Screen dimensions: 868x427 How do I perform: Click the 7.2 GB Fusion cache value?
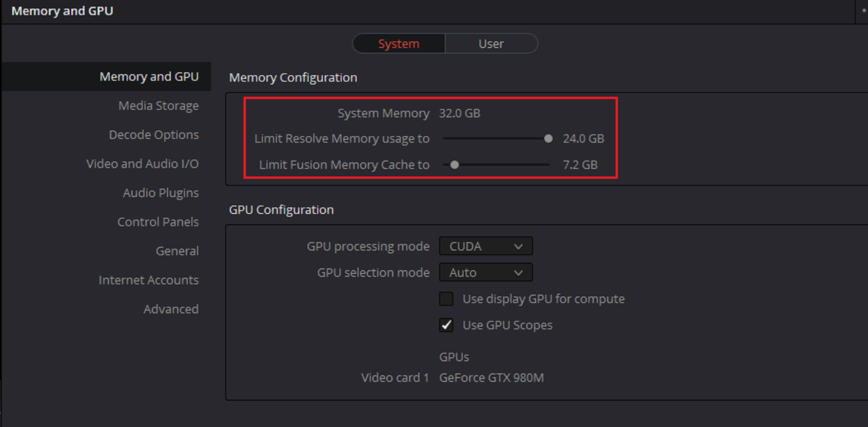click(x=580, y=164)
